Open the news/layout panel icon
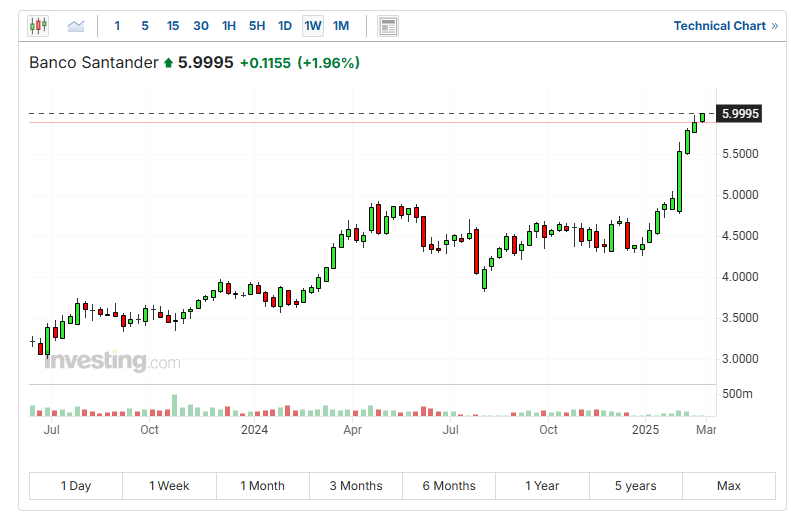The image size is (791, 521). pyautogui.click(x=388, y=26)
